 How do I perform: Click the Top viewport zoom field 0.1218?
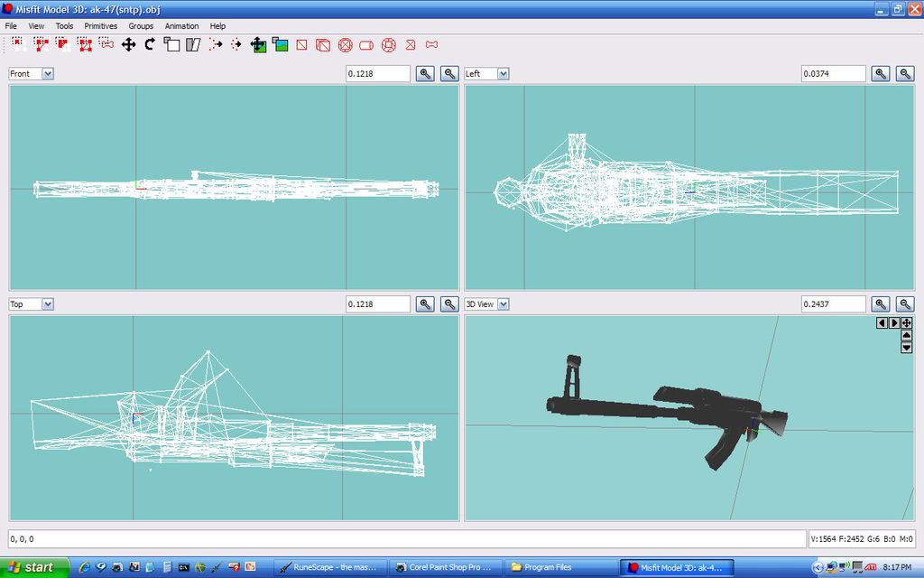(x=378, y=304)
